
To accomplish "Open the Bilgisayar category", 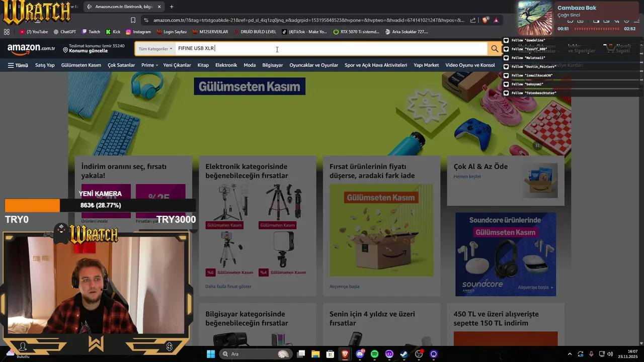I will [x=272, y=65].
